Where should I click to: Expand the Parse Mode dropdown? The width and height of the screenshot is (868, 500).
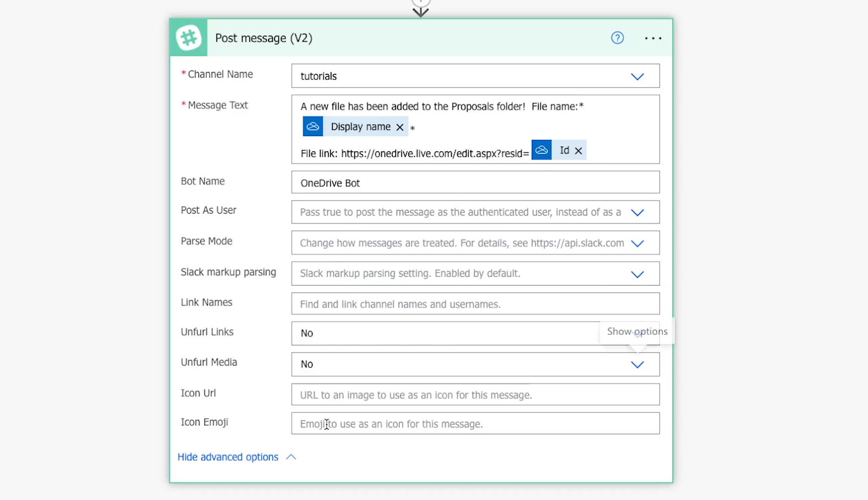click(x=637, y=243)
